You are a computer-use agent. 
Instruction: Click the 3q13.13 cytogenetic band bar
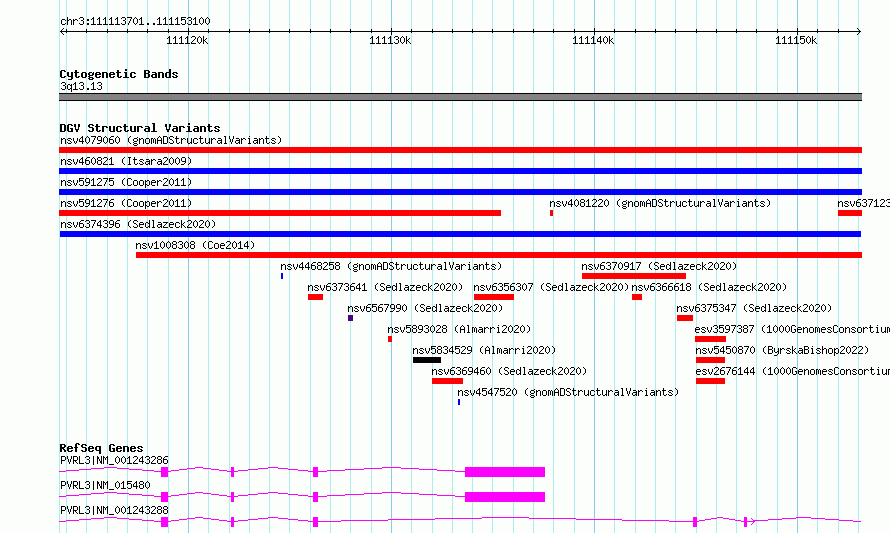click(x=460, y=97)
